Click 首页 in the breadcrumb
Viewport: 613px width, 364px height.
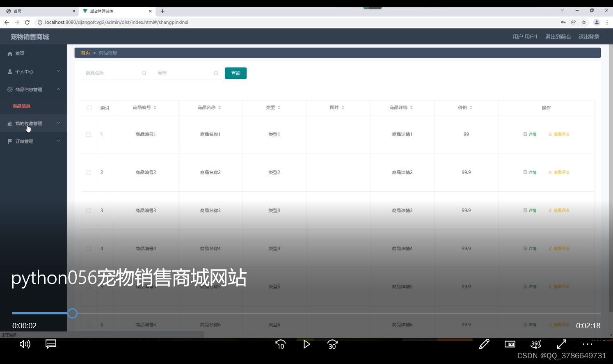pos(85,53)
